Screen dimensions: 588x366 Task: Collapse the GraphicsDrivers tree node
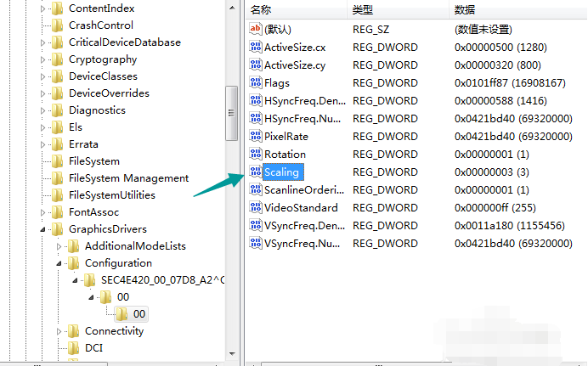[43, 229]
